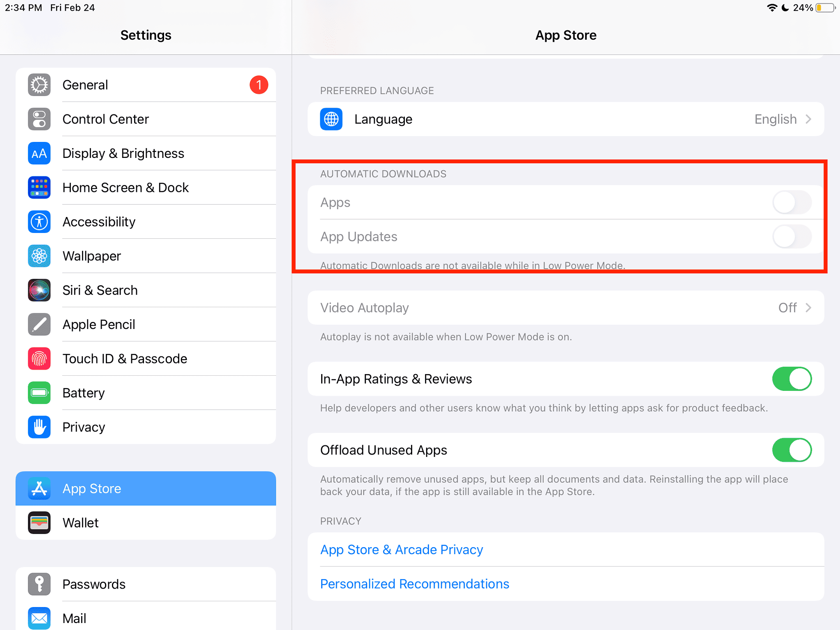Enable automatic downloads for Apps
This screenshot has height=630, width=840.
pos(792,202)
